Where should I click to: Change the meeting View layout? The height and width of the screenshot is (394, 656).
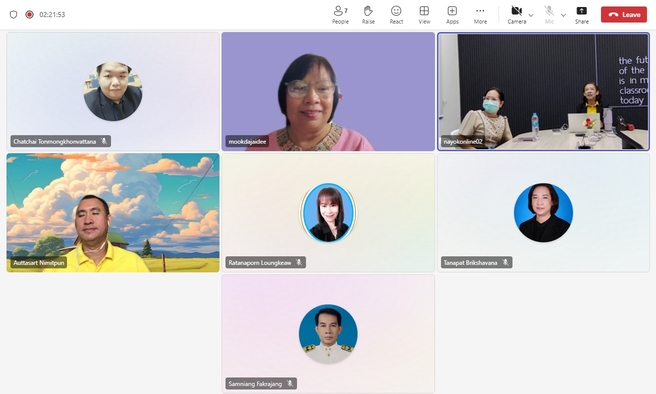click(x=424, y=15)
